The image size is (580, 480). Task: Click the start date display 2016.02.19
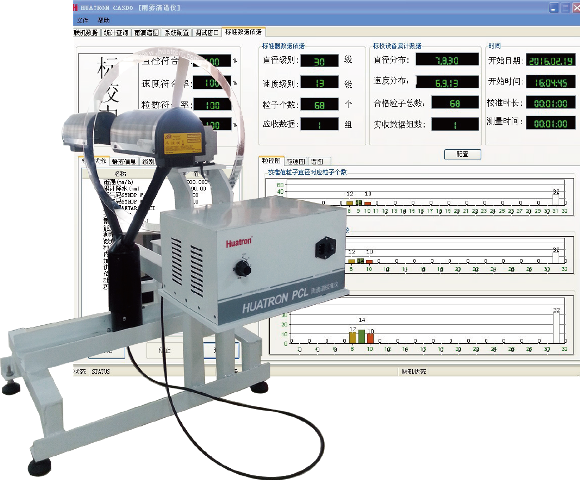[551, 60]
